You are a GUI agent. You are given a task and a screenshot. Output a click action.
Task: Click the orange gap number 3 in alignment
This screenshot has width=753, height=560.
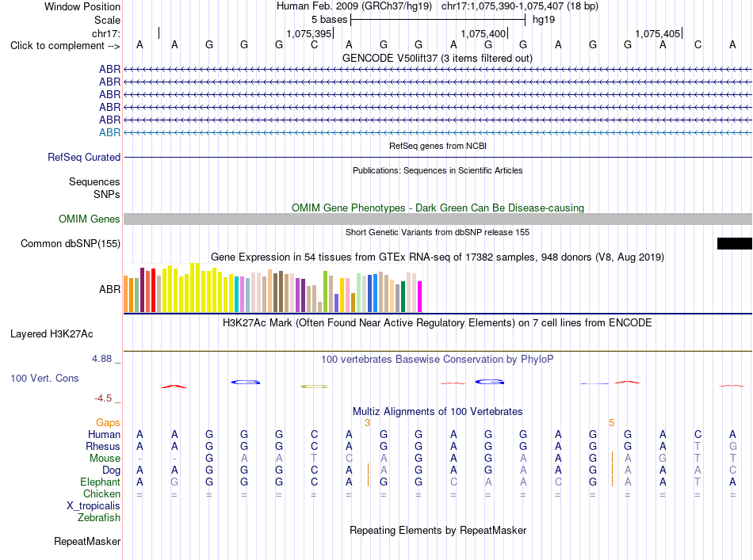tap(367, 423)
